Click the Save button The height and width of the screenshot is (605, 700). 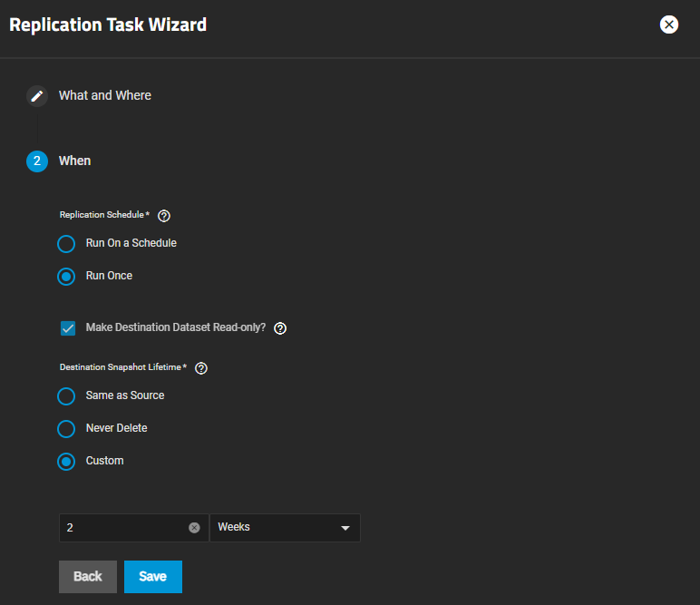[x=152, y=577]
